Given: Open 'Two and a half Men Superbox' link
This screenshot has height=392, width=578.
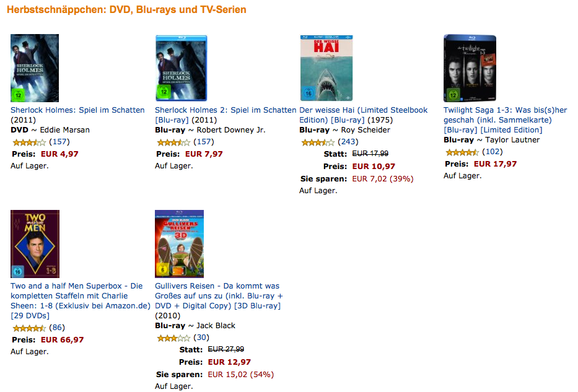Looking at the screenshot, I should pyautogui.click(x=77, y=286).
